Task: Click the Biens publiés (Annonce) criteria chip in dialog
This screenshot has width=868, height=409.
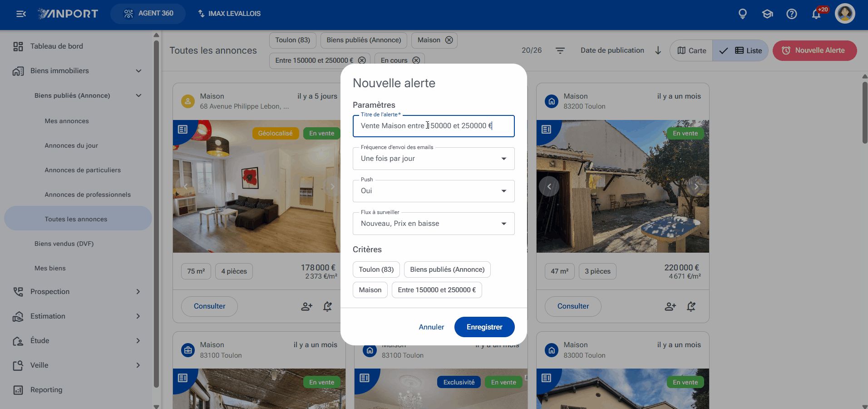Action: tap(447, 269)
